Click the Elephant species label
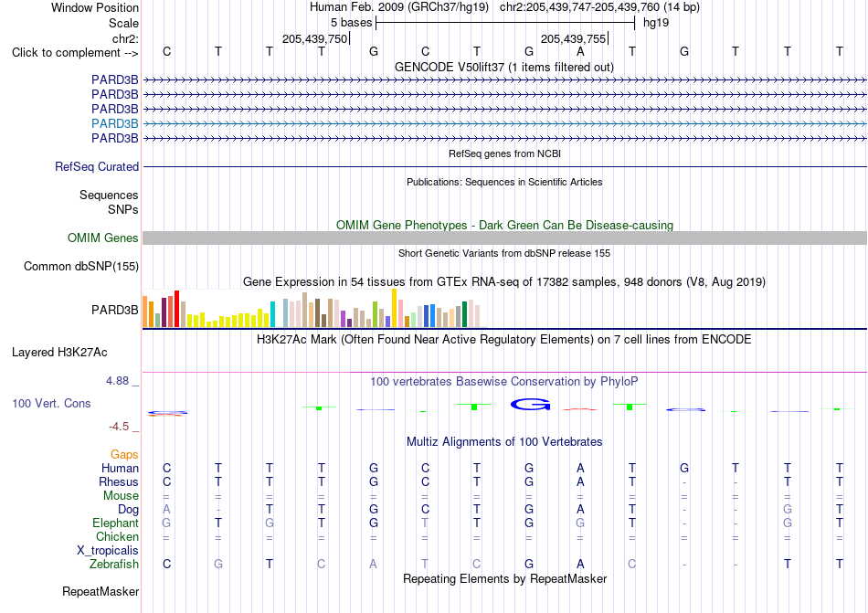The width and height of the screenshot is (868, 613). coord(115,523)
